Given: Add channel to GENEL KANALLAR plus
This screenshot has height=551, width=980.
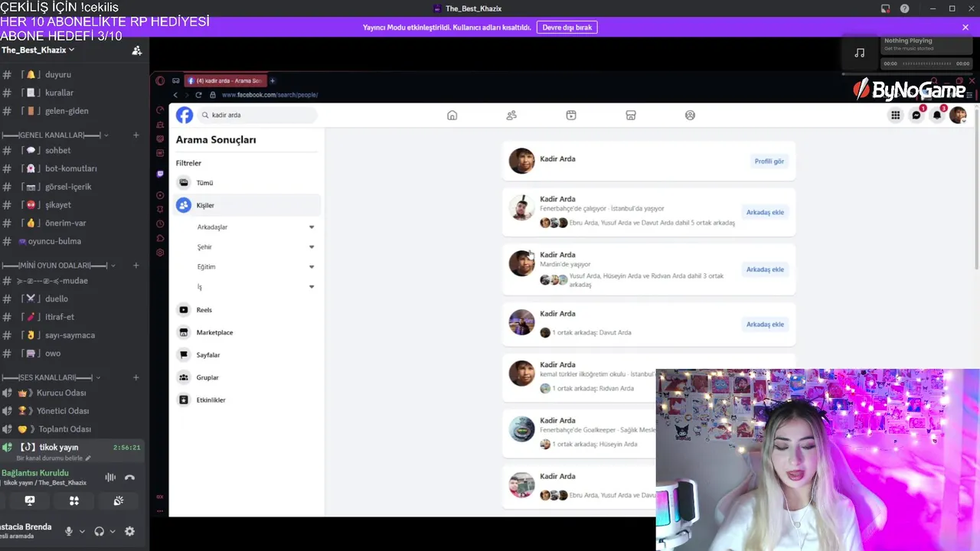Looking at the screenshot, I should [136, 135].
